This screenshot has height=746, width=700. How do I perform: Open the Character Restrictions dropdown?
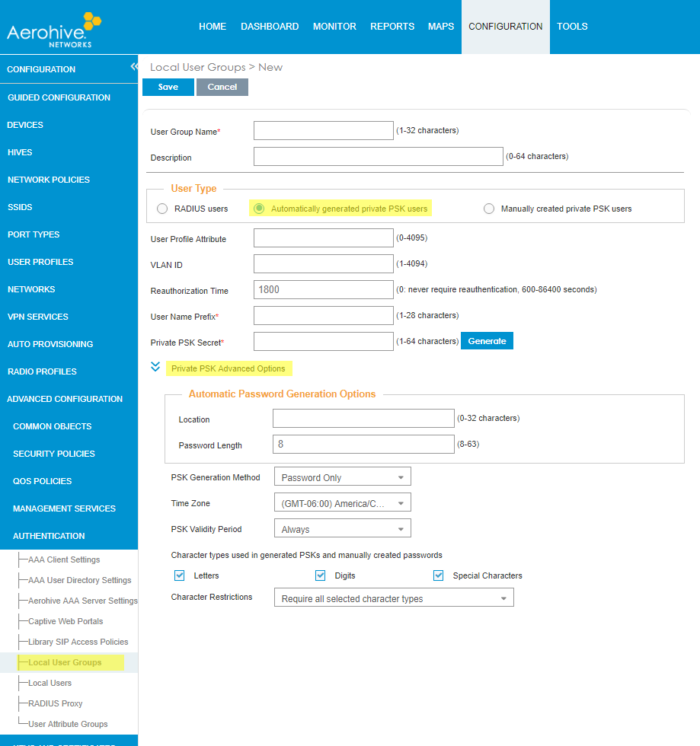coord(394,598)
